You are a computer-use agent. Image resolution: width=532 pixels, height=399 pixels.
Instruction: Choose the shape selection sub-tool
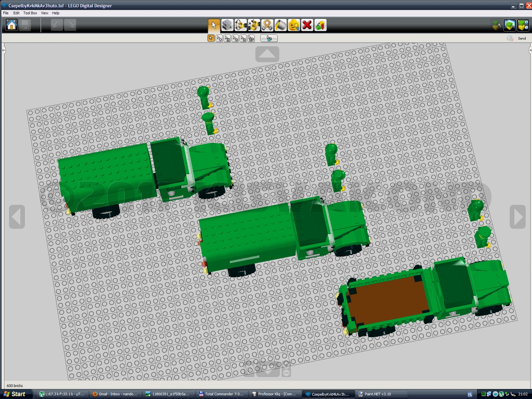pos(243,38)
